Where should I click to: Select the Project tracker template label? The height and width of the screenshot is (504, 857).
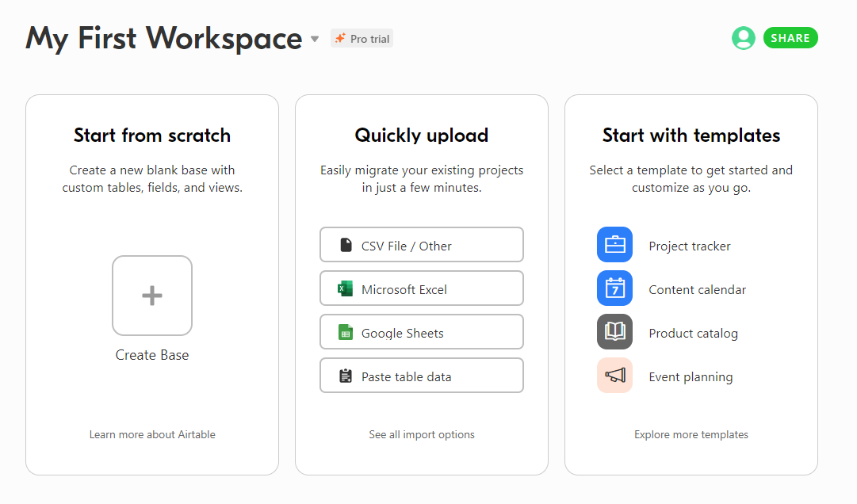pos(689,246)
